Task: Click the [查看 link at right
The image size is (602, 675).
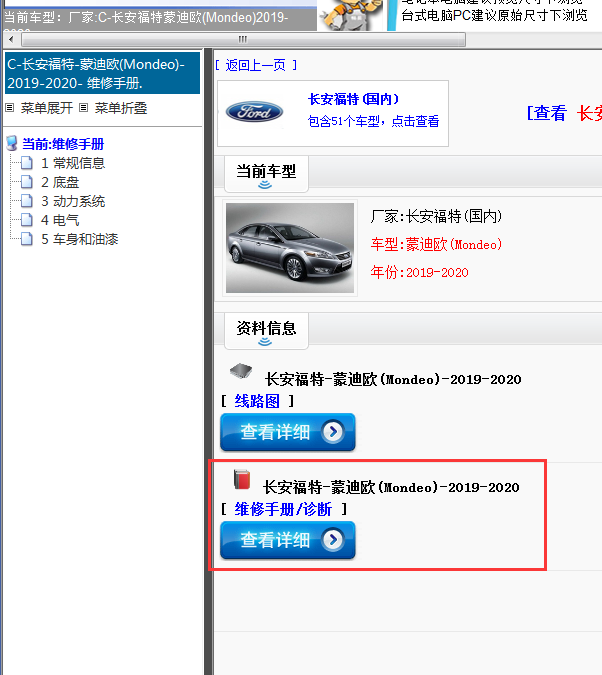Action: pyautogui.click(x=546, y=113)
